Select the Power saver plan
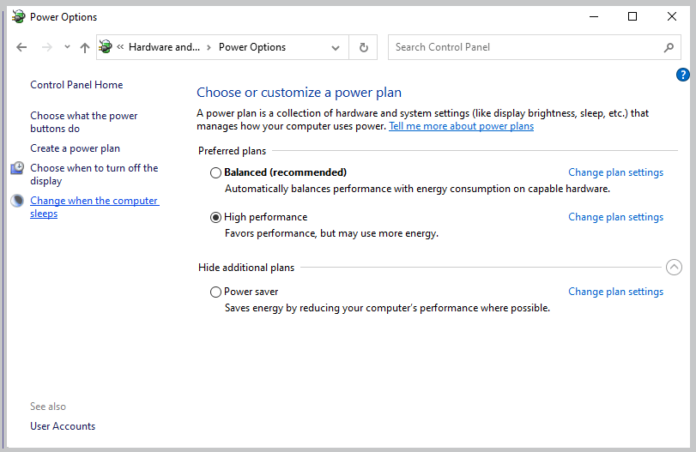This screenshot has height=452, width=696. pos(216,292)
